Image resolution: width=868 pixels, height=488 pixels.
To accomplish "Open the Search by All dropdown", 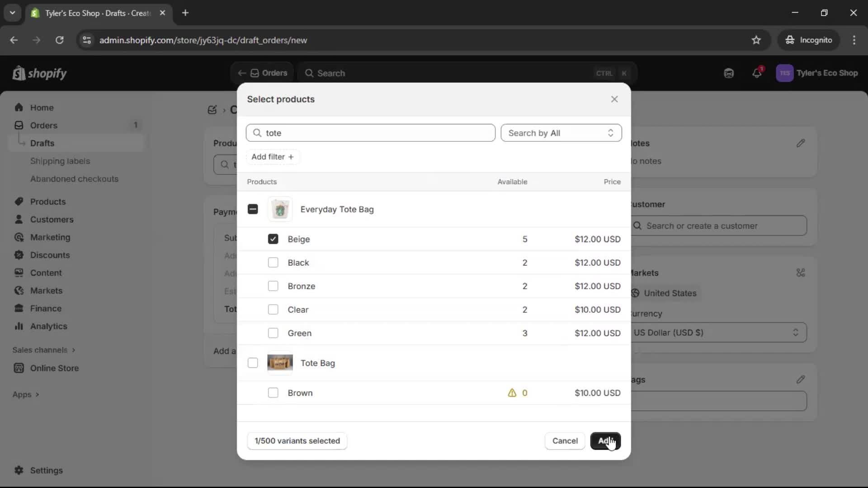I will coord(561,133).
